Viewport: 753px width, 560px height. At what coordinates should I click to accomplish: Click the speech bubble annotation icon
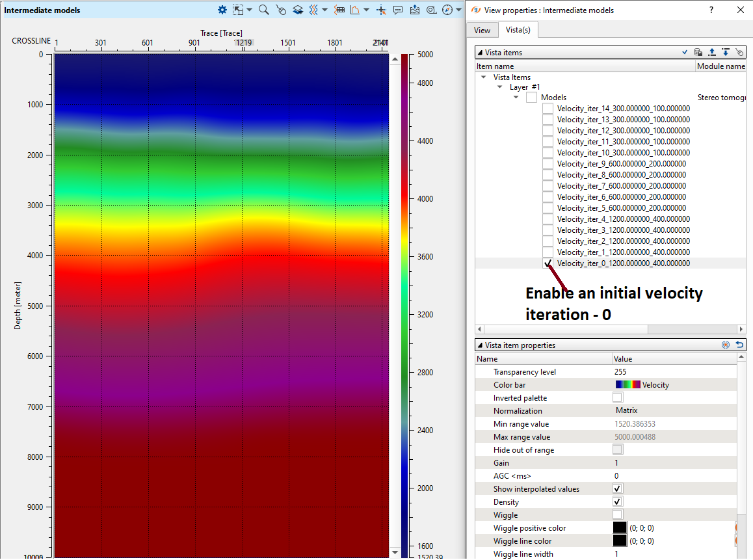398,10
